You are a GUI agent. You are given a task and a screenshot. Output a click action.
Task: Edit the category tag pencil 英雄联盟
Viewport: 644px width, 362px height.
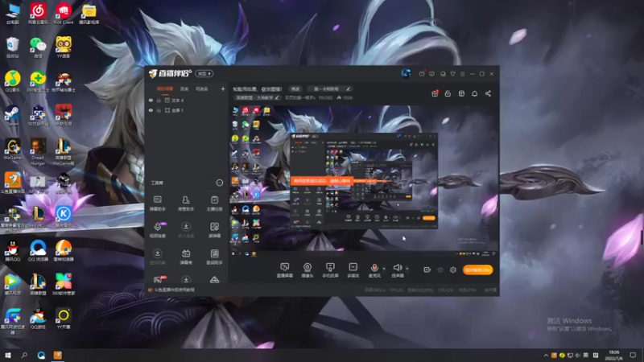[x=277, y=97]
